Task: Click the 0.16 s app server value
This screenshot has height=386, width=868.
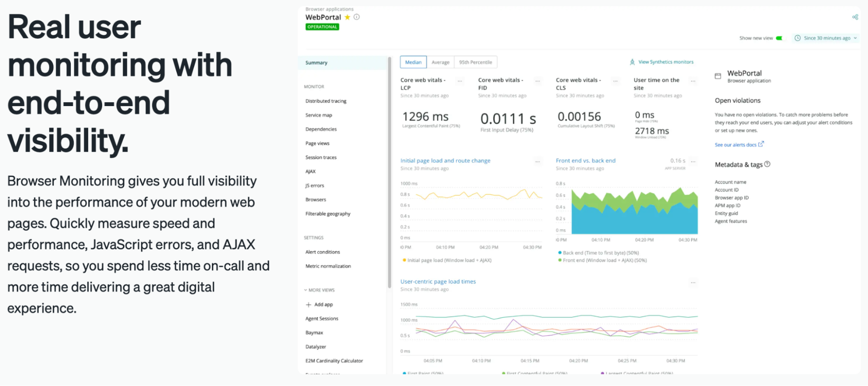Action: [677, 161]
